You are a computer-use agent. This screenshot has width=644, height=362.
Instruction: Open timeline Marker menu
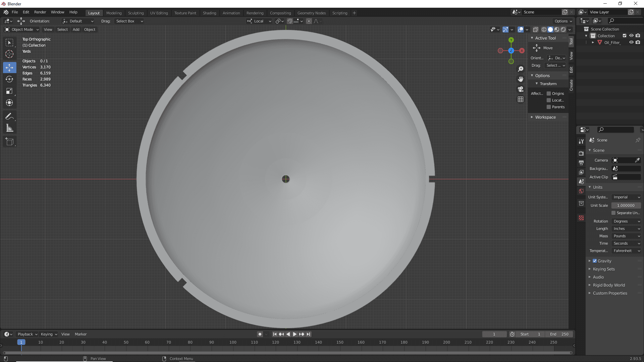80,334
